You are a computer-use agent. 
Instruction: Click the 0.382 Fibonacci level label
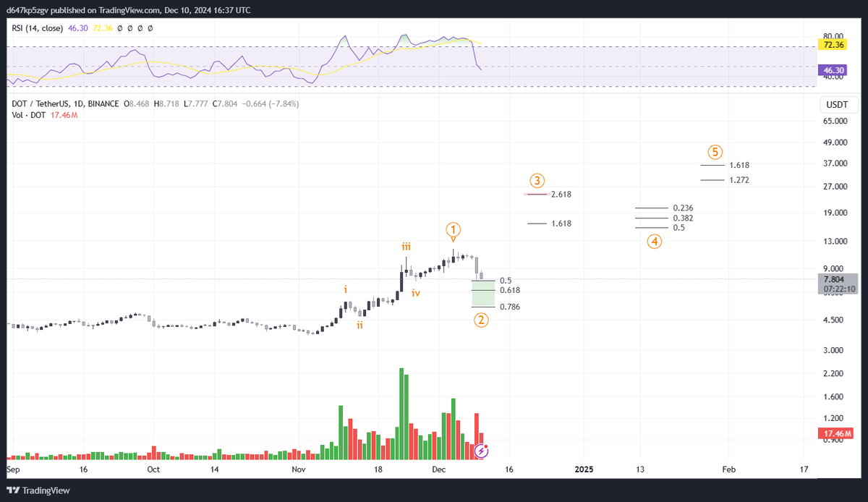point(683,218)
